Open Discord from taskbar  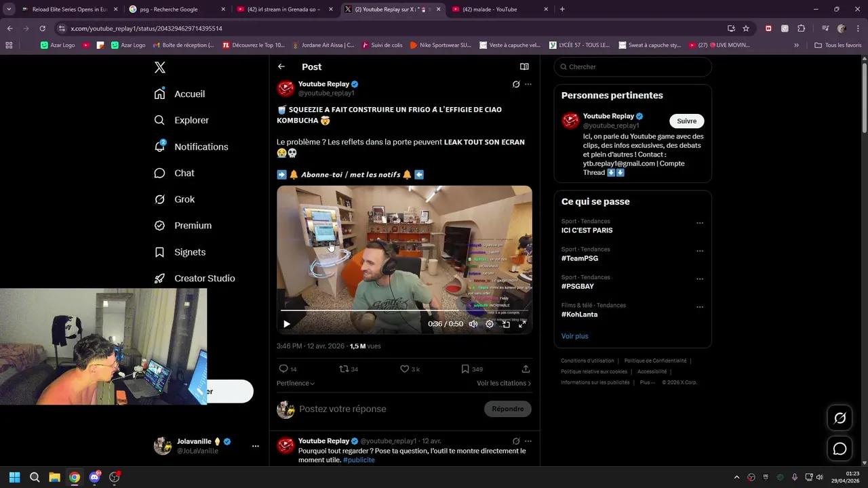pos(94,477)
